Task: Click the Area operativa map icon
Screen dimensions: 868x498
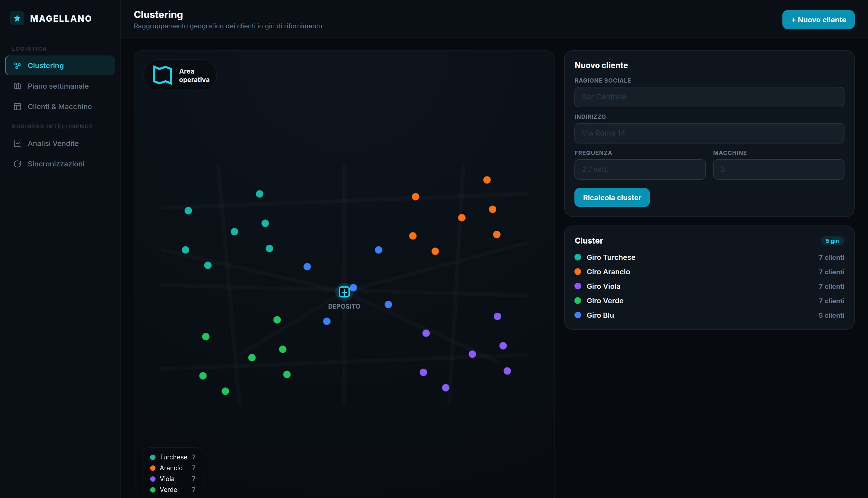Action: pos(162,75)
